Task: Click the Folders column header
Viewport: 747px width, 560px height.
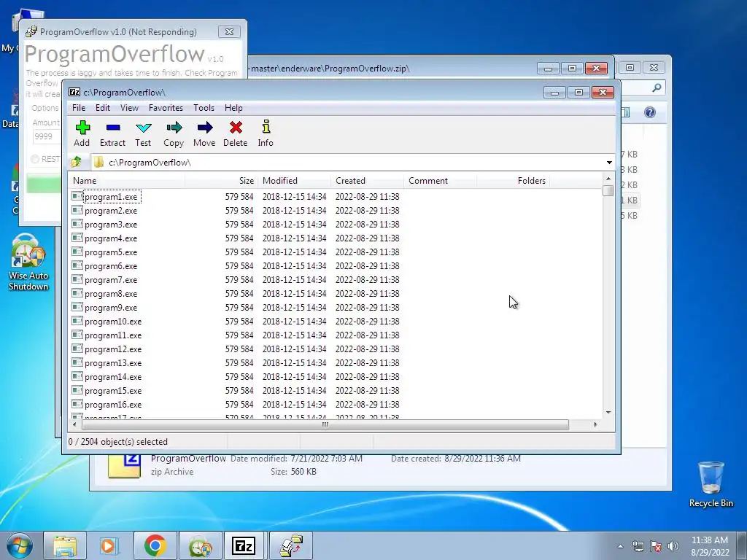Action: (x=513, y=181)
